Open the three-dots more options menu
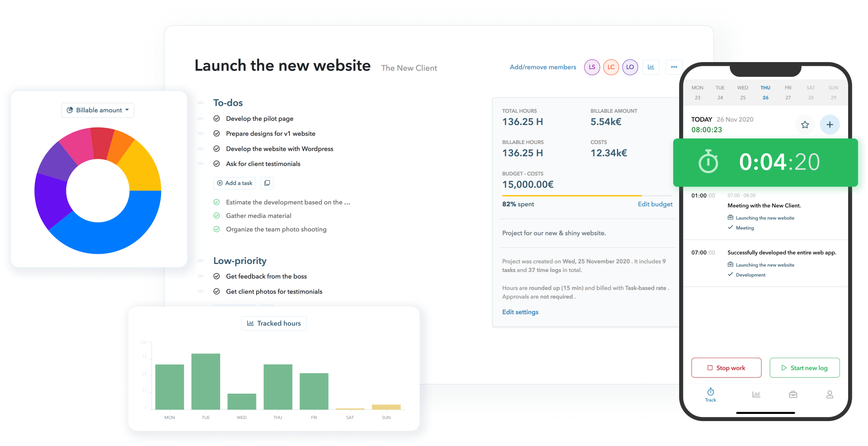Screen dimensions: 868x446 pyautogui.click(x=674, y=67)
